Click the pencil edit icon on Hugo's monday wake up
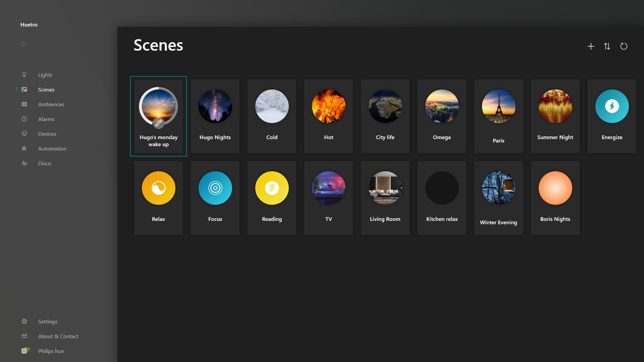The image size is (644, 362). pyautogui.click(x=159, y=123)
